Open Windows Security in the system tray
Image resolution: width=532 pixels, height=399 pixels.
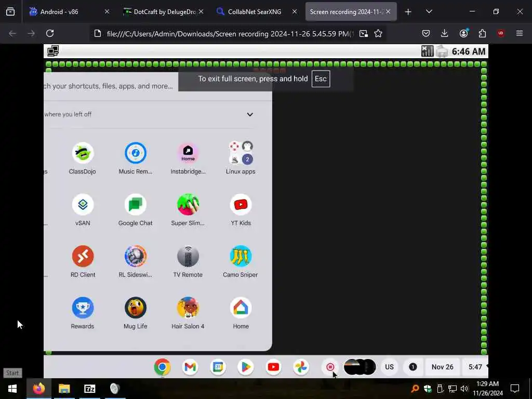coord(428,389)
